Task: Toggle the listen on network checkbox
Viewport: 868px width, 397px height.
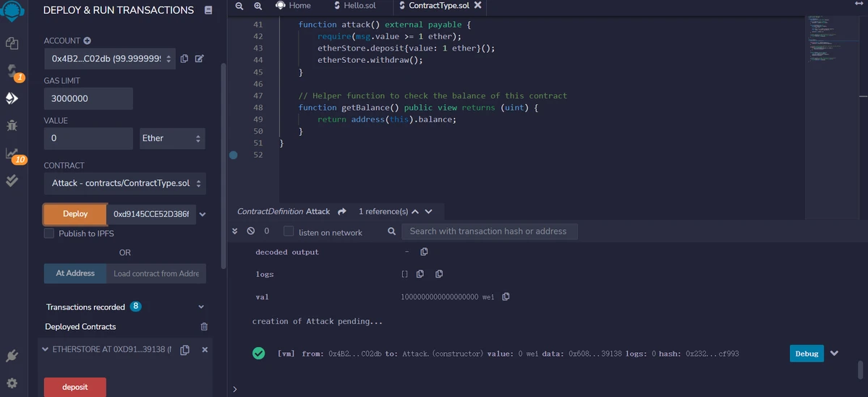Action: pos(289,232)
